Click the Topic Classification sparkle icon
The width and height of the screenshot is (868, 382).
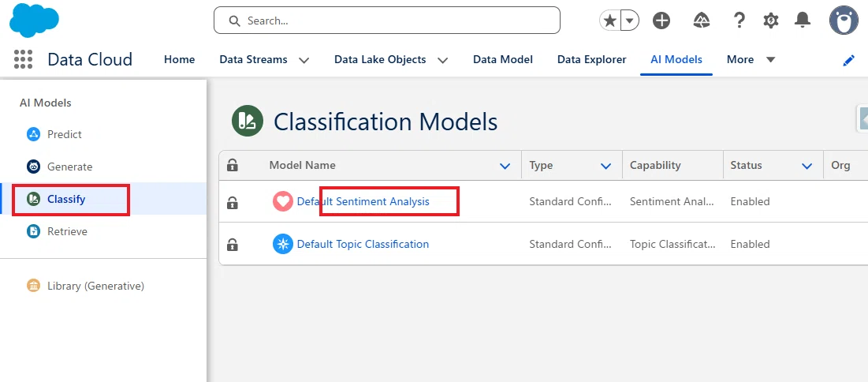283,244
